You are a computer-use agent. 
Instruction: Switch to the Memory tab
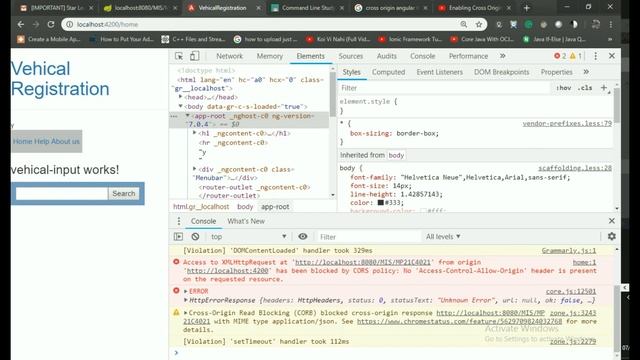(x=269, y=56)
